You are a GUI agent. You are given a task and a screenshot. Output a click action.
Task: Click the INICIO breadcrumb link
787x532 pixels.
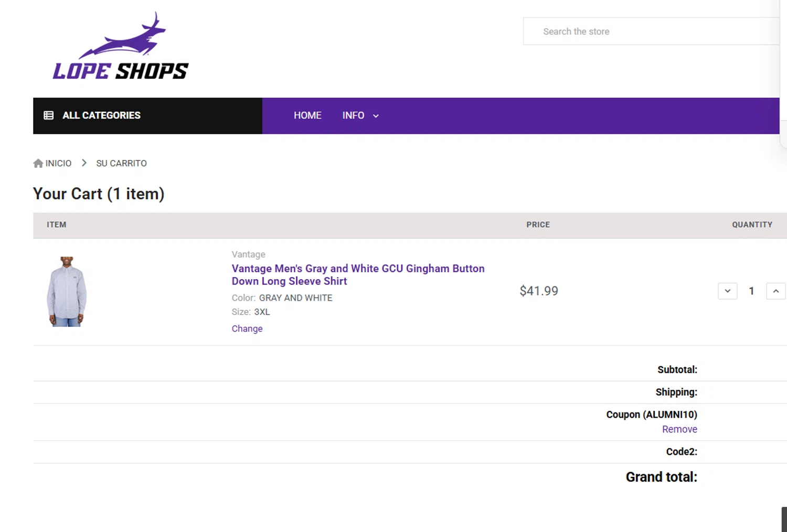[58, 163]
